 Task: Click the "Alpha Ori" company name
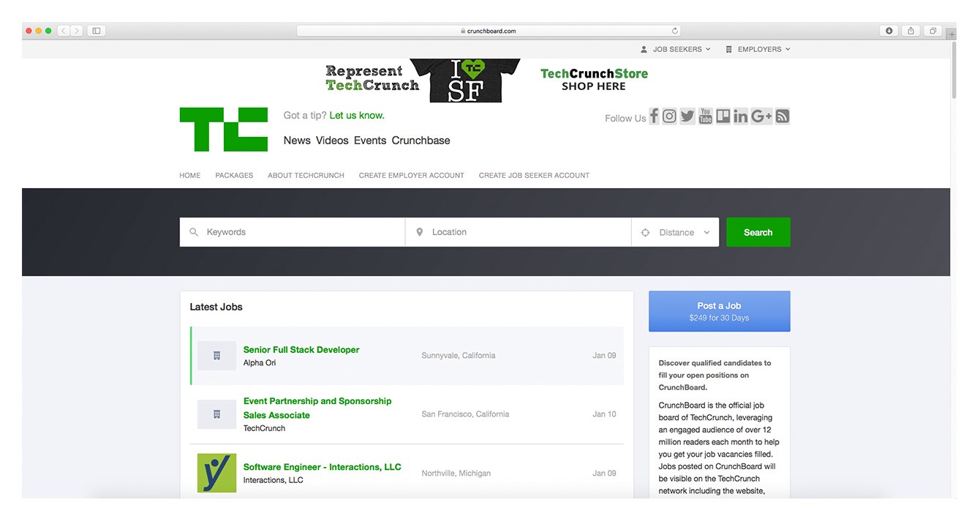click(260, 363)
